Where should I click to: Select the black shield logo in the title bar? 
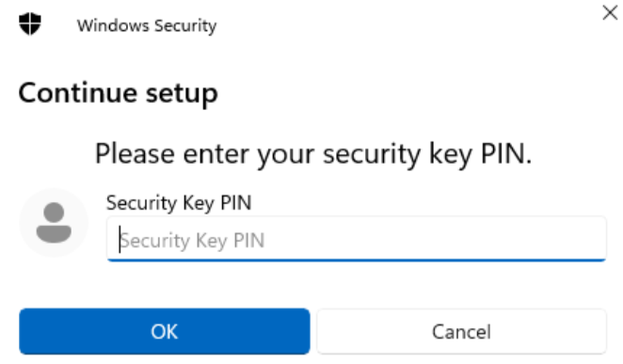[x=30, y=24]
